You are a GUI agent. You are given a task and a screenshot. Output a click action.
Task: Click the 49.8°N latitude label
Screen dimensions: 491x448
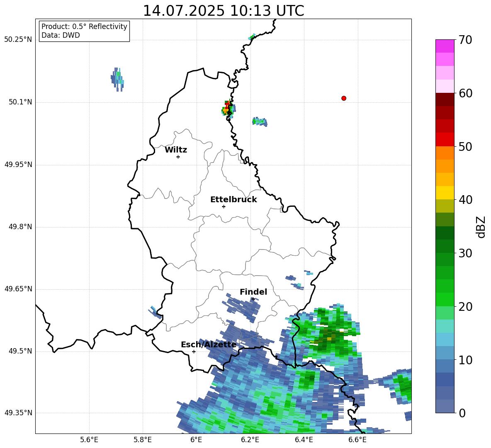(20, 227)
